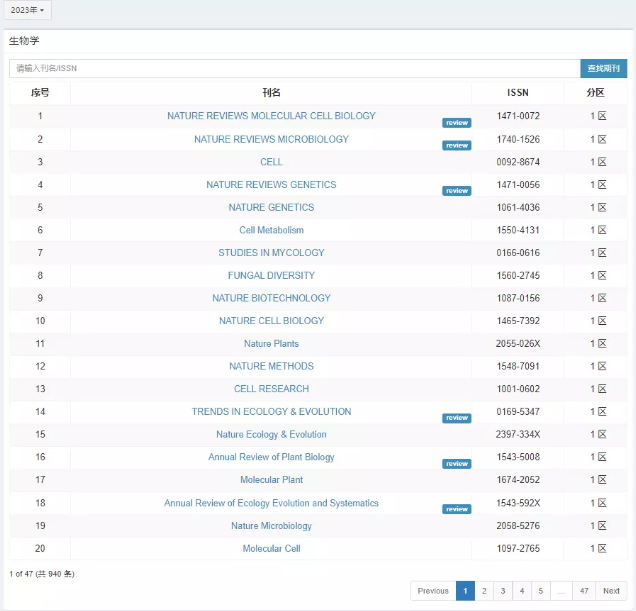Click review badge on Annual Review of Ecology Evolution row
Image resolution: width=636 pixels, height=611 pixels.
(457, 509)
